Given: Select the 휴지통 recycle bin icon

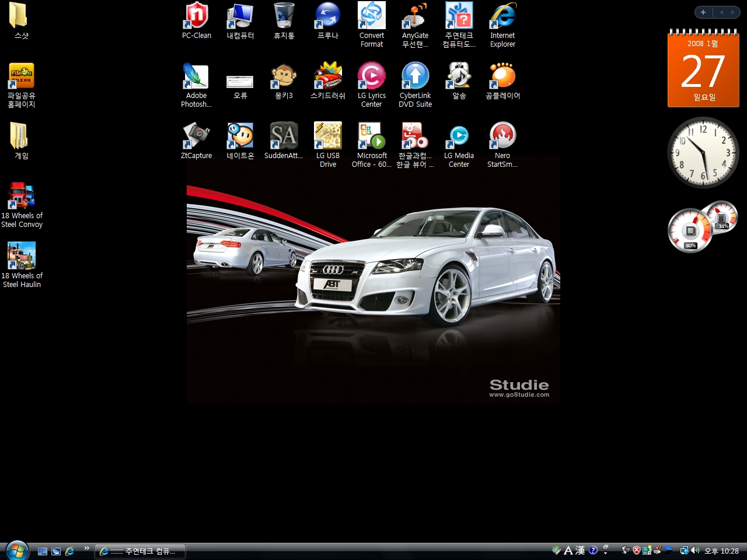Looking at the screenshot, I should point(284,21).
